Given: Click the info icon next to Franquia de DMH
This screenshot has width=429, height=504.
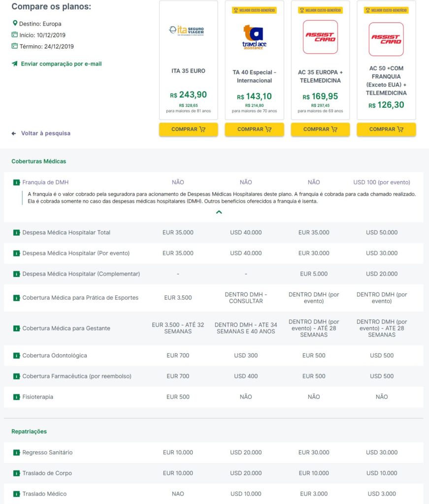Looking at the screenshot, I should coord(17,182).
